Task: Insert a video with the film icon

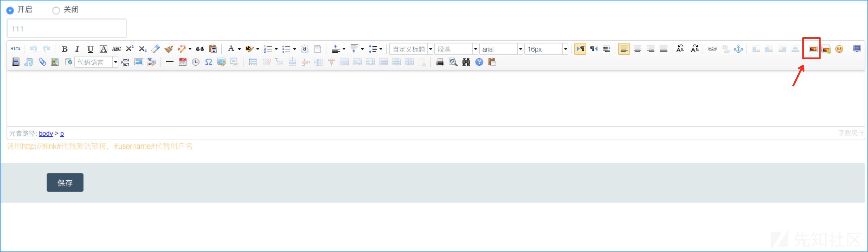Action: (15, 62)
